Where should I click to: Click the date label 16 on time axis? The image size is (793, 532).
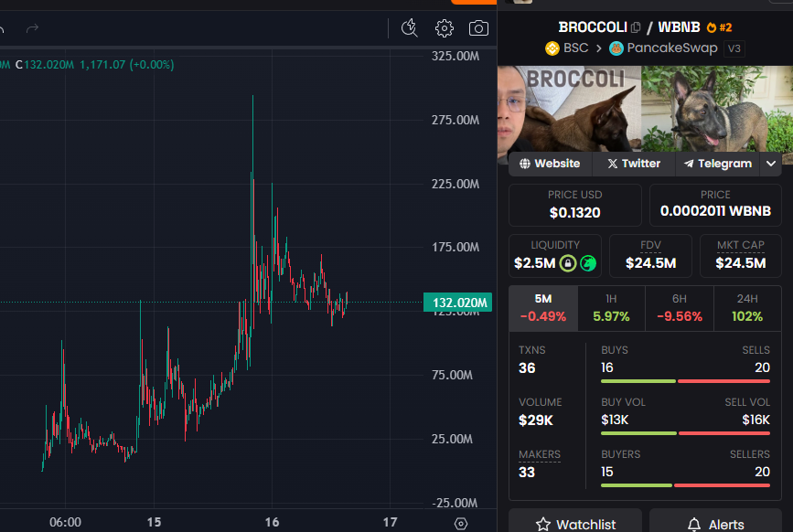[272, 522]
